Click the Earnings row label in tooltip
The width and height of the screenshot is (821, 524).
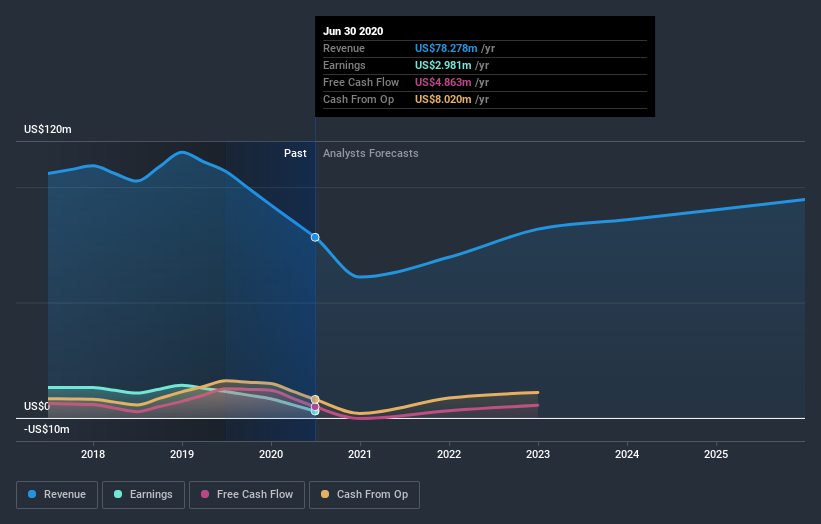click(344, 65)
